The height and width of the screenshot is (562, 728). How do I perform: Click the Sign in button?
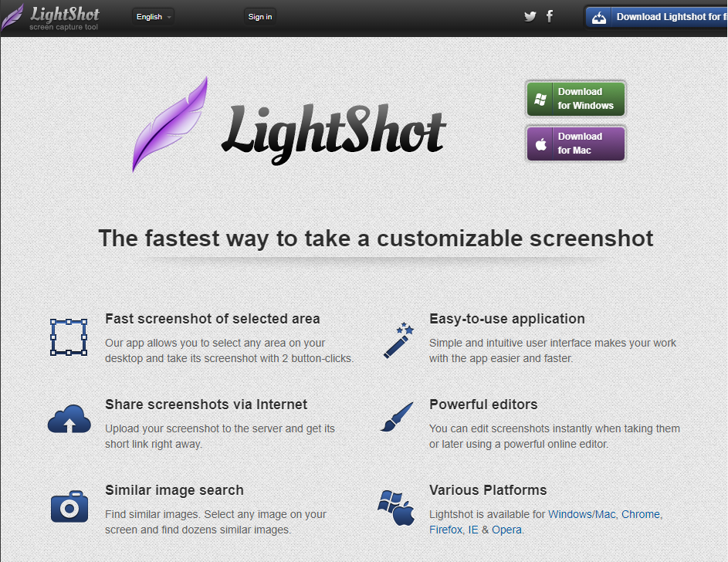point(259,16)
